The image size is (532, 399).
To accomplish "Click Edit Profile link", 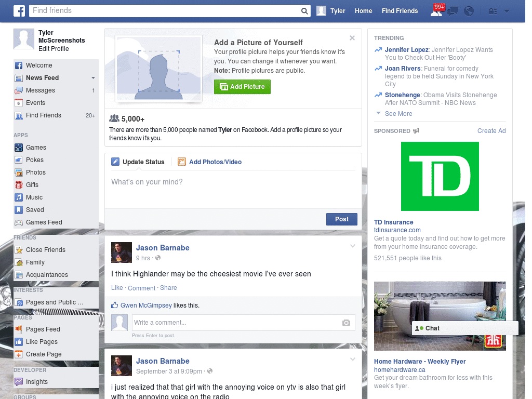I will click(54, 49).
